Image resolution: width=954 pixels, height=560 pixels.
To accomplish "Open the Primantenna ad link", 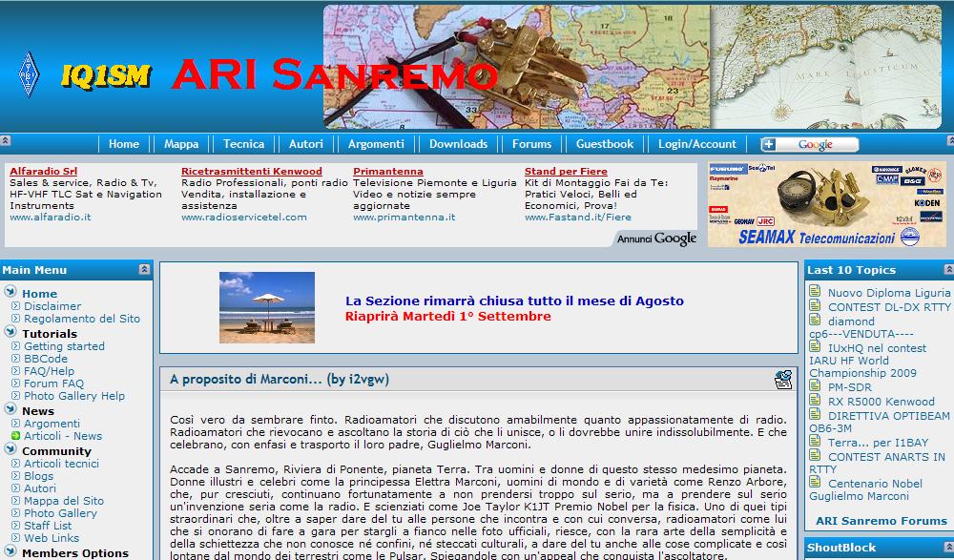I will coord(388,172).
